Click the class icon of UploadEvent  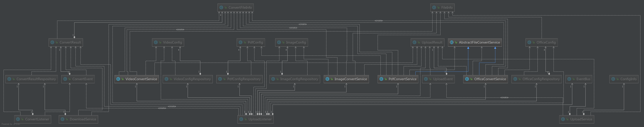(426, 79)
